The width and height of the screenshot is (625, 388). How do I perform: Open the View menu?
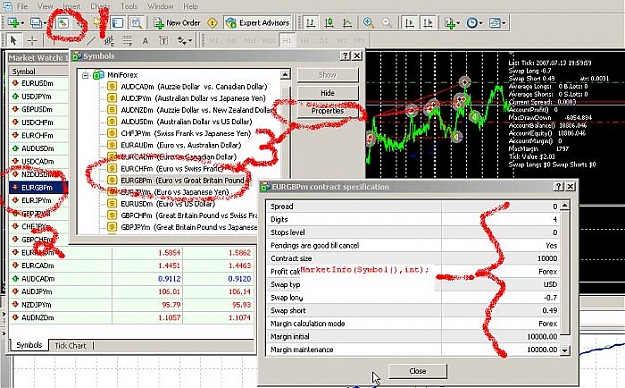(x=45, y=6)
